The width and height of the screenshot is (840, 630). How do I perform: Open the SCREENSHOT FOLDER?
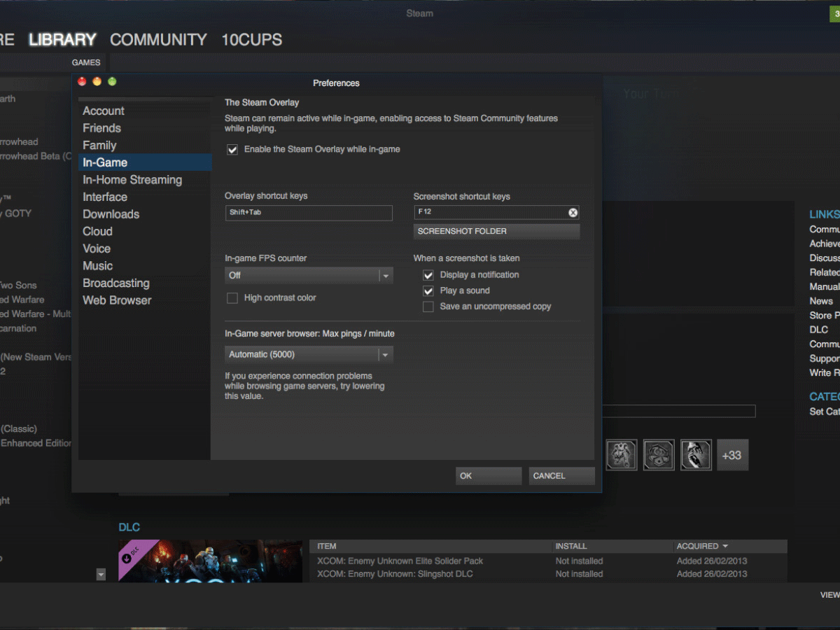(x=496, y=231)
